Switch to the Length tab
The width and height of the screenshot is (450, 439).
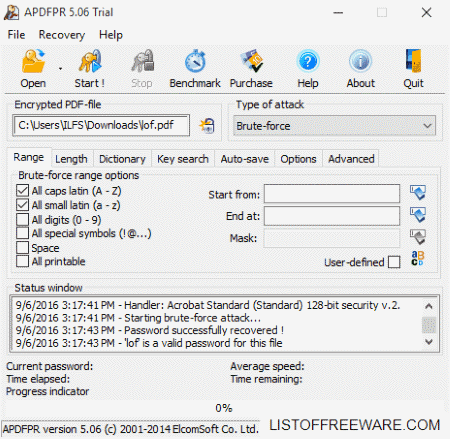tap(71, 159)
